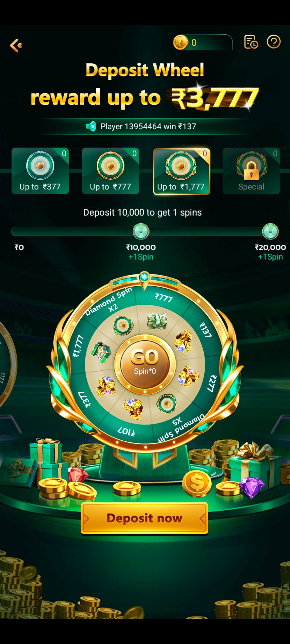Tap the speaker announcement icon

click(91, 126)
